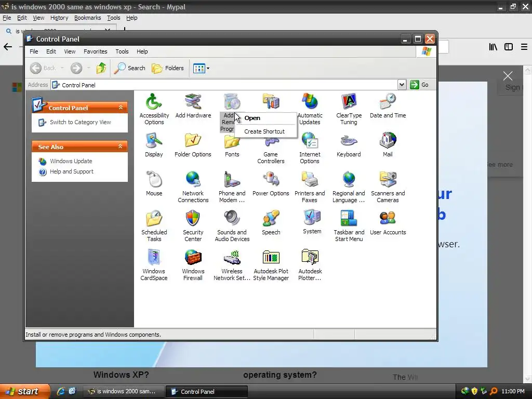Open Automatic Updates icon
The width and height of the screenshot is (532, 399).
point(310,109)
